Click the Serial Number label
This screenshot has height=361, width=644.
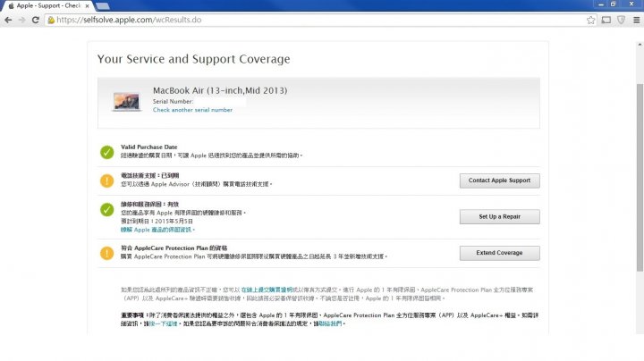pyautogui.click(x=173, y=101)
